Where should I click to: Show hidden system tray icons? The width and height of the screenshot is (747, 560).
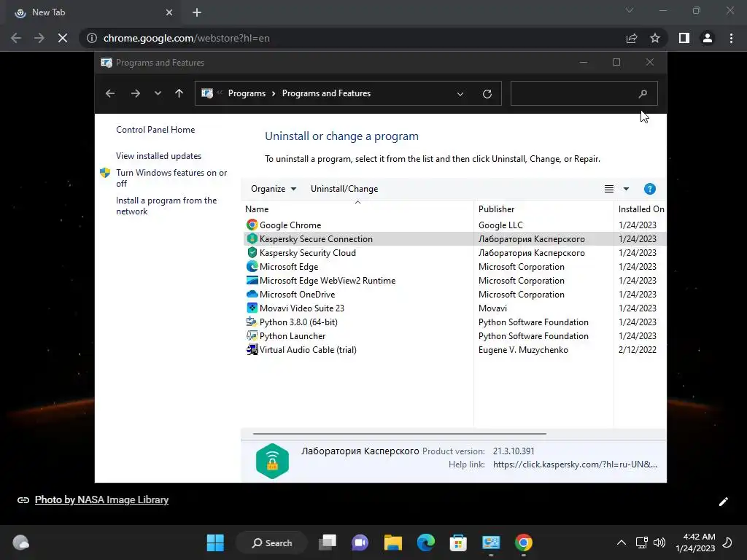pos(622,542)
